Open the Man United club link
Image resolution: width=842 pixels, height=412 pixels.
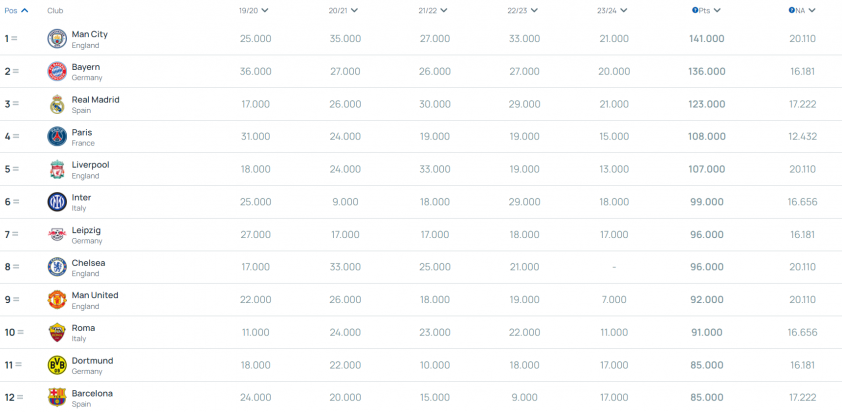pyautogui.click(x=95, y=295)
